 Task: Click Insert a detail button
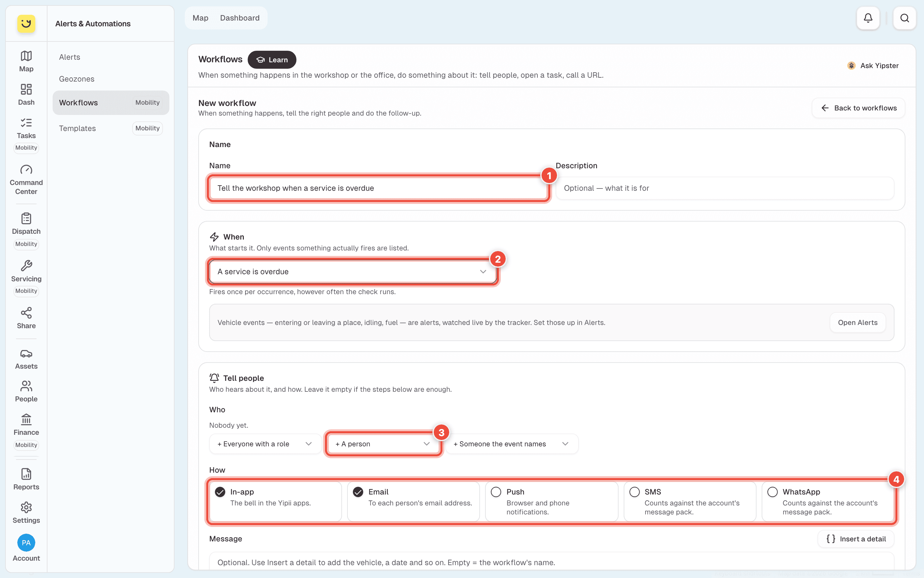856,539
